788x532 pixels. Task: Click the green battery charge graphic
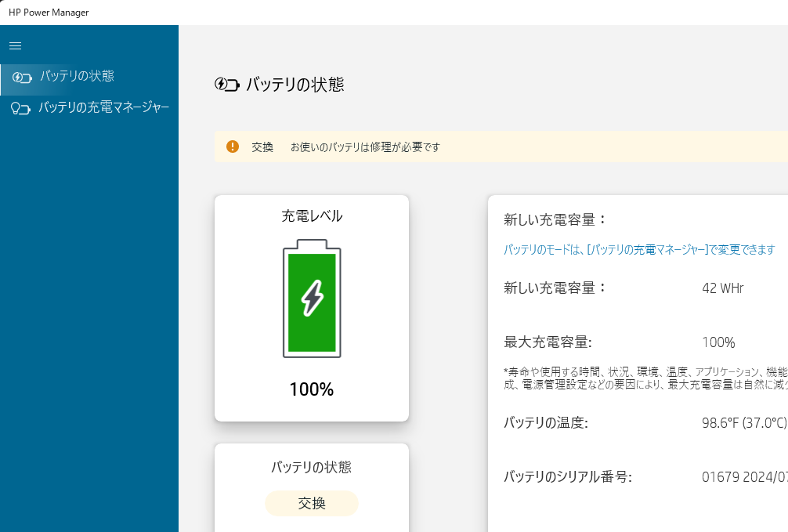(x=312, y=302)
